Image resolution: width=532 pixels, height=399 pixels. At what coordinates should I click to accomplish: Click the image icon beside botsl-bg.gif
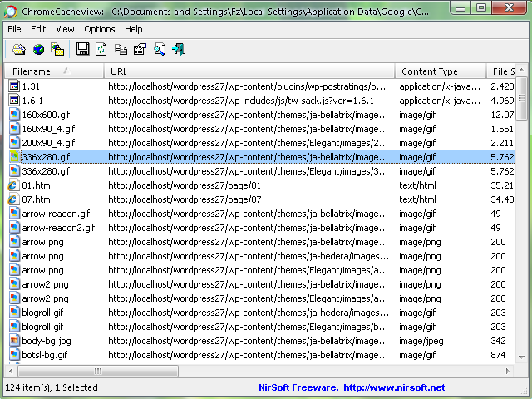click(14, 355)
